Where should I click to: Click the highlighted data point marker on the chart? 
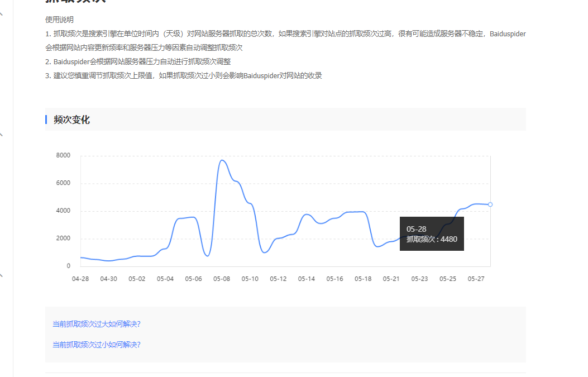[x=489, y=204]
